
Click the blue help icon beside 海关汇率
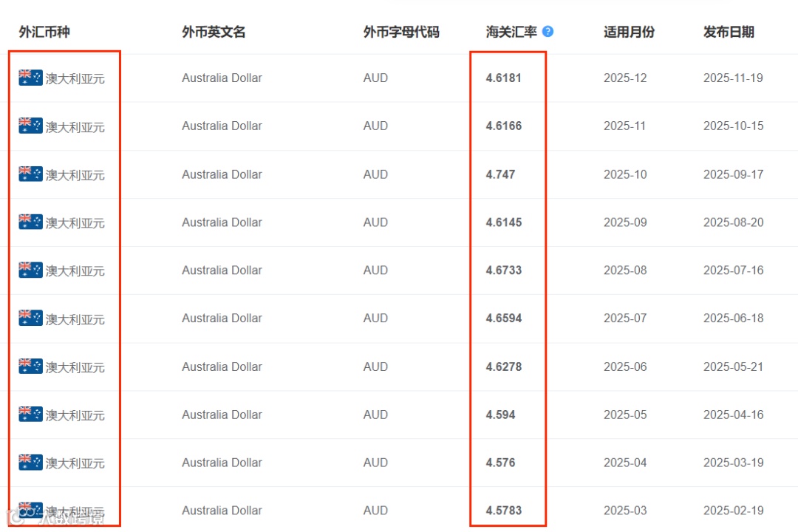[x=548, y=32]
